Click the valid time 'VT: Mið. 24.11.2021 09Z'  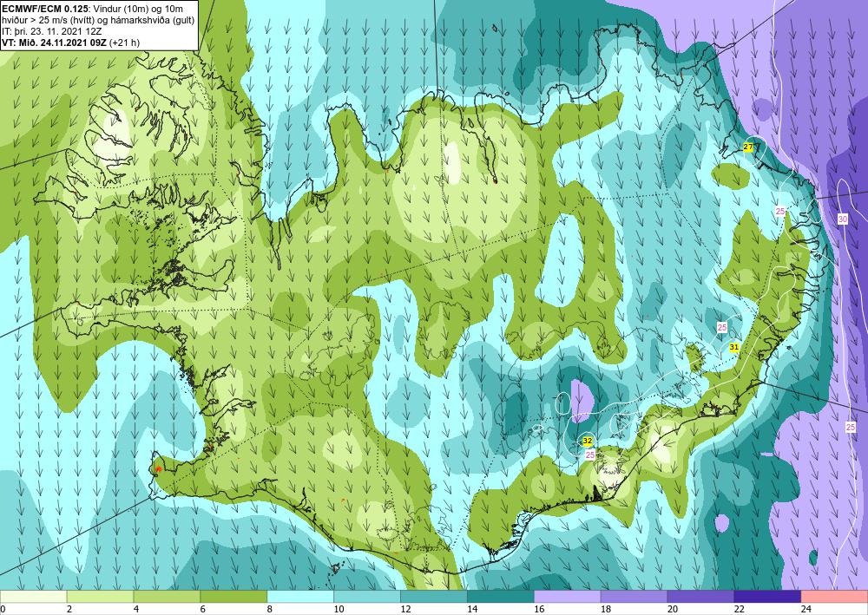pos(54,43)
